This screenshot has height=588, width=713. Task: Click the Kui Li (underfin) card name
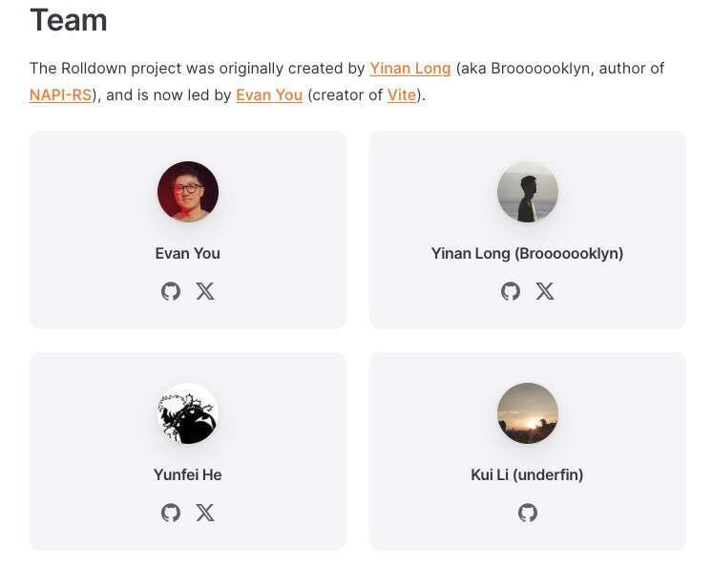click(528, 474)
